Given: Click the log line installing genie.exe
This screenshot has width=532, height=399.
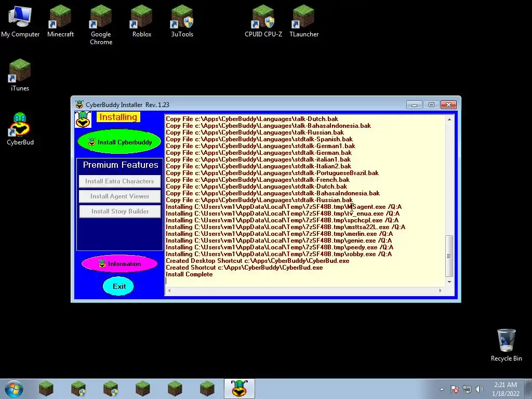Looking at the screenshot, I should pyautogui.click(x=278, y=241).
